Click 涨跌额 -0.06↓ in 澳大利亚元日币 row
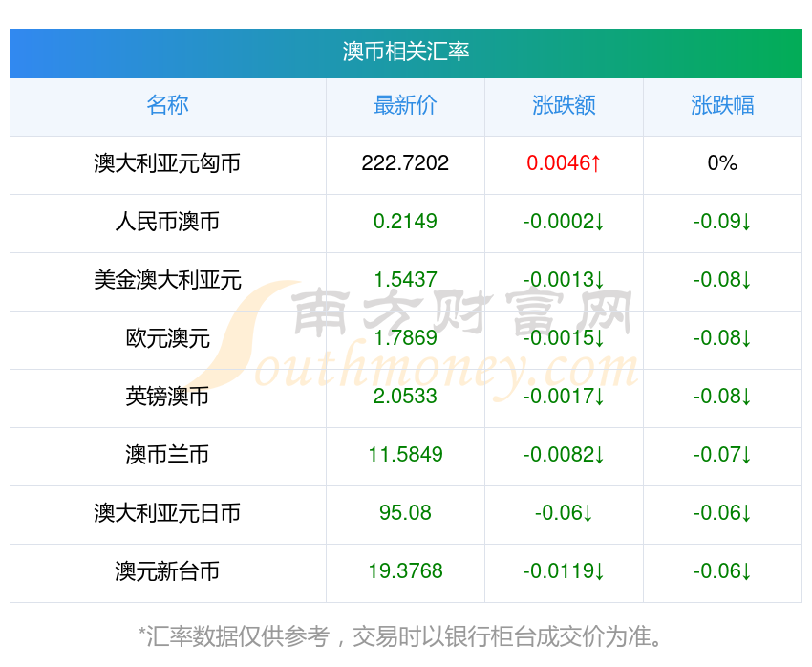This screenshot has width=812, height=667. tap(564, 514)
